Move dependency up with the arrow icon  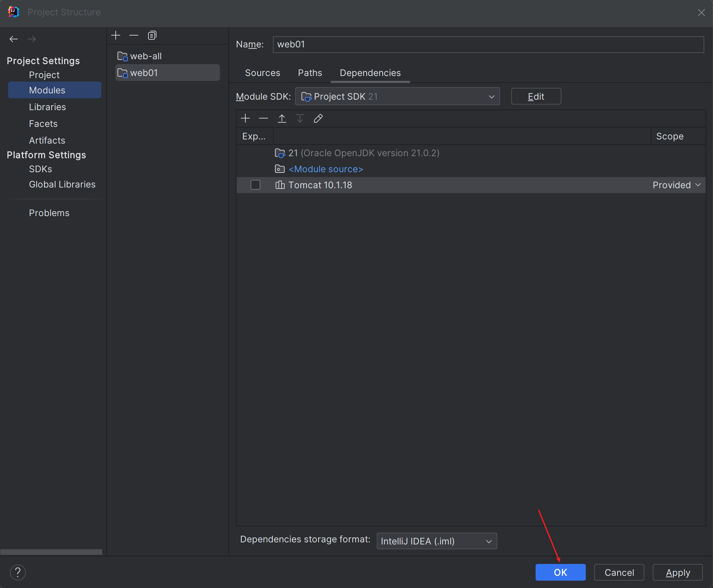point(282,119)
